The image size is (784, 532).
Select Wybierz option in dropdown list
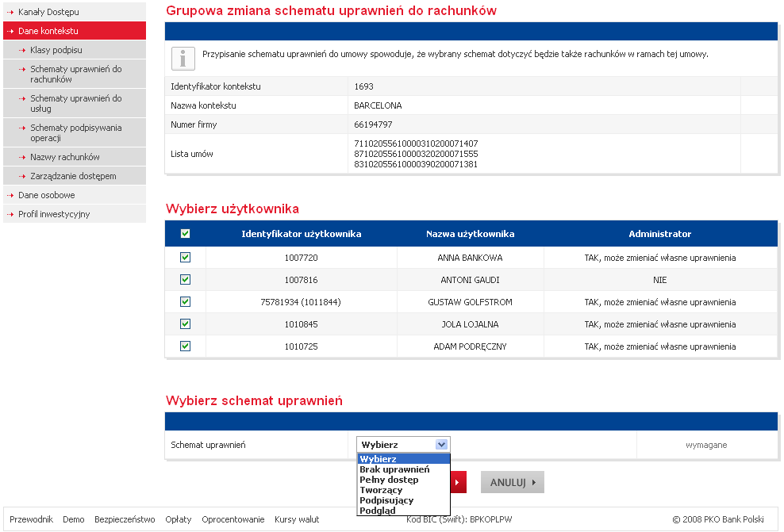pos(403,459)
